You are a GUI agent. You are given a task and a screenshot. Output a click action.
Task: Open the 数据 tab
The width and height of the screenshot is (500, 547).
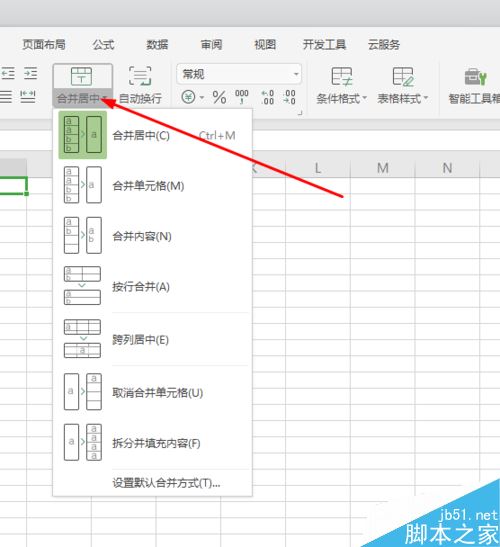coord(157,45)
